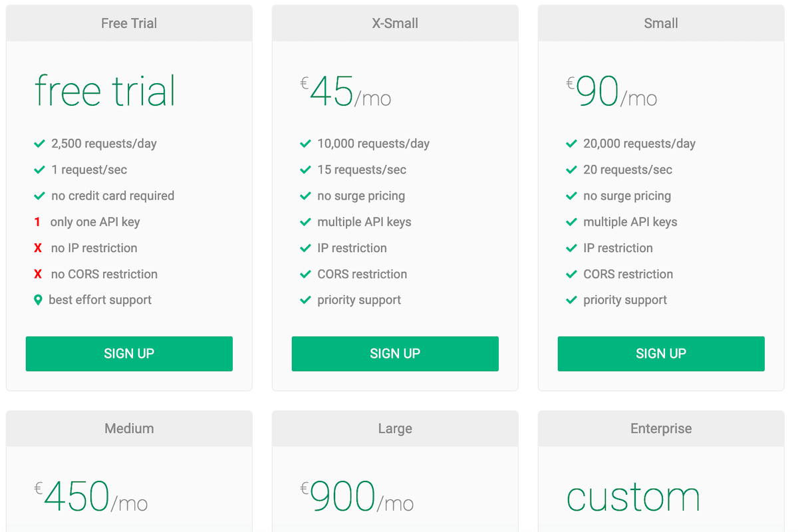Image resolution: width=798 pixels, height=532 pixels.
Task: Click the checkmark beside 2,500 requests/day
Action: coord(39,144)
